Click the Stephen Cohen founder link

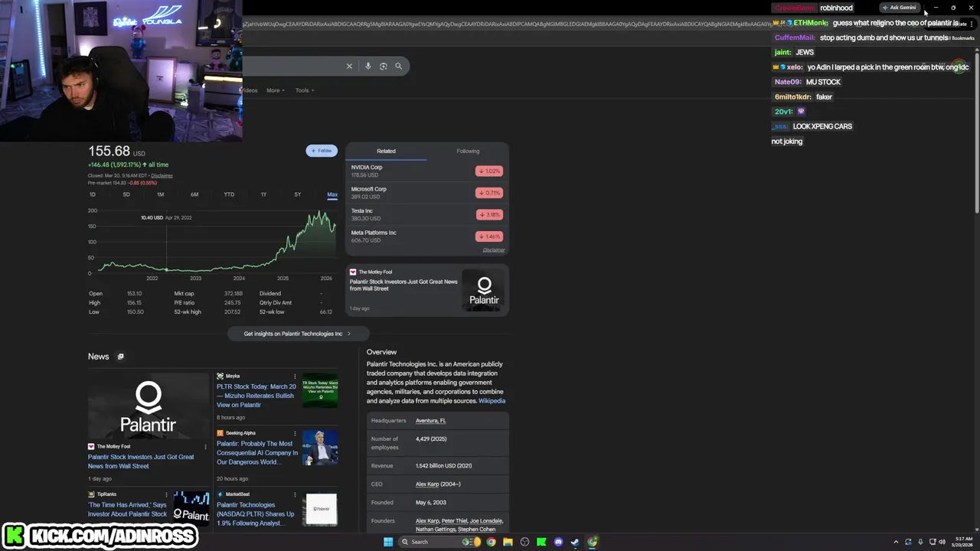[476, 530]
